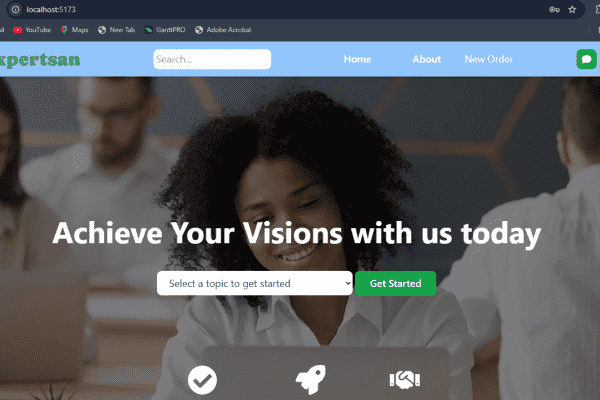Click the password key icon in address bar
Image resolution: width=600 pixels, height=400 pixels.
click(x=554, y=10)
